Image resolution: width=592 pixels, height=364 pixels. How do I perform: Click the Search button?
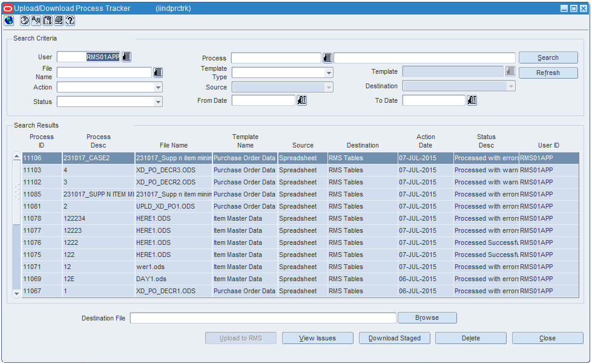pos(548,57)
